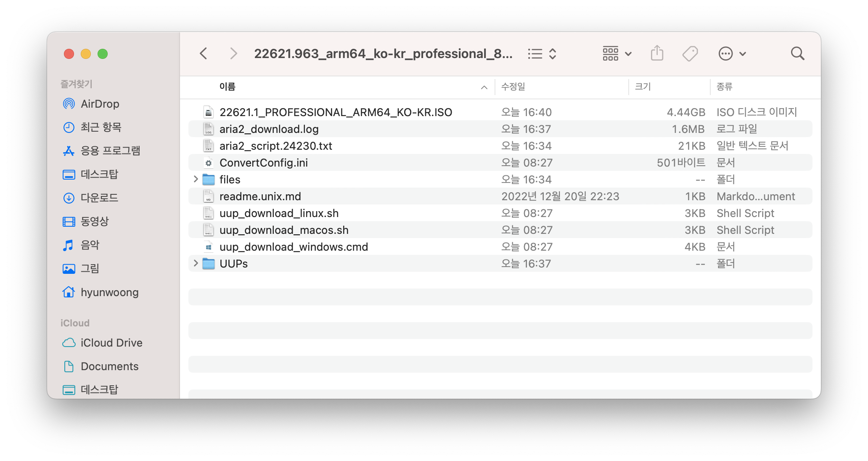The height and width of the screenshot is (461, 868).
Task: Select iCloud Drive in the sidebar
Action: click(x=111, y=343)
